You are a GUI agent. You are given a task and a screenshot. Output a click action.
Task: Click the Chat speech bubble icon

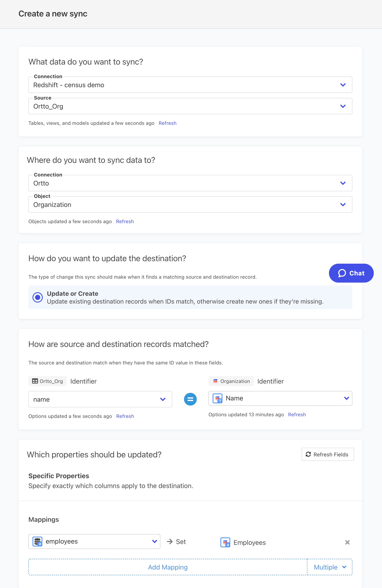click(342, 273)
